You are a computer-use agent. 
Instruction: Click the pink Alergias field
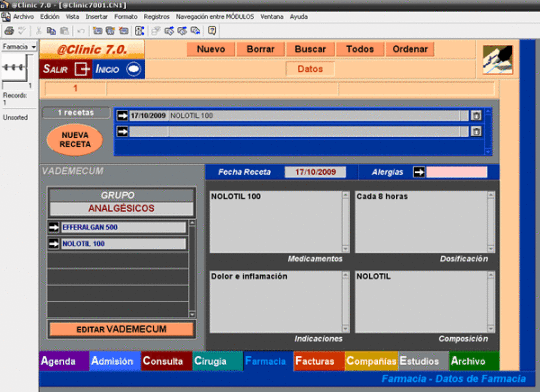(457, 172)
